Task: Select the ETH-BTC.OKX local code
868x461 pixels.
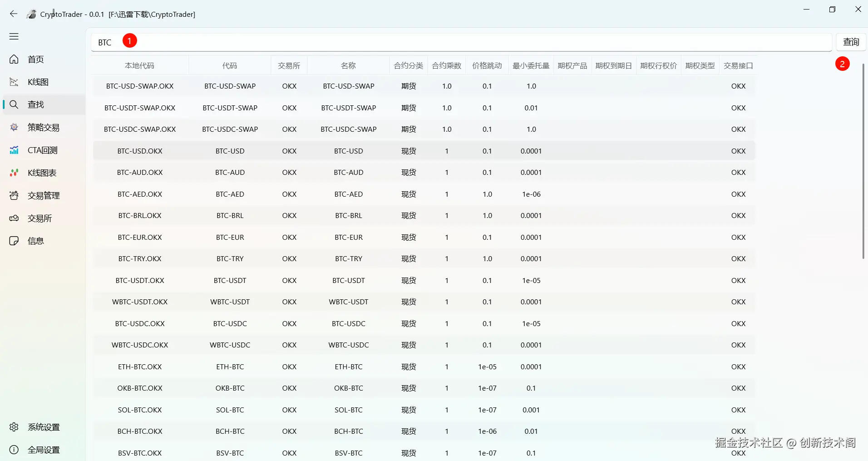Action: click(x=140, y=367)
